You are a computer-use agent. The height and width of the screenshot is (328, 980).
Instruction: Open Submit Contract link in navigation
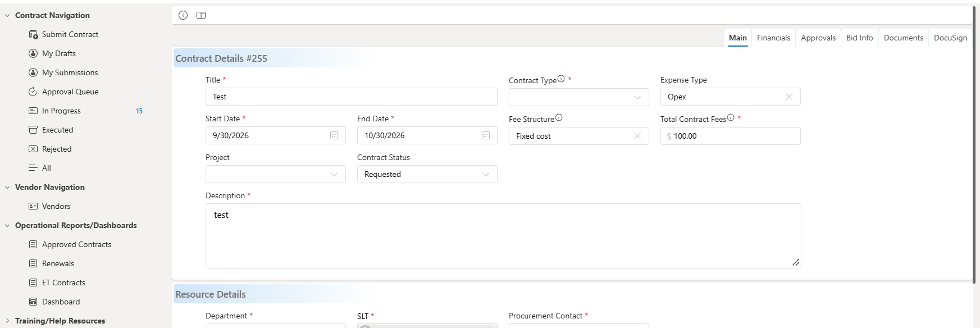tap(70, 34)
